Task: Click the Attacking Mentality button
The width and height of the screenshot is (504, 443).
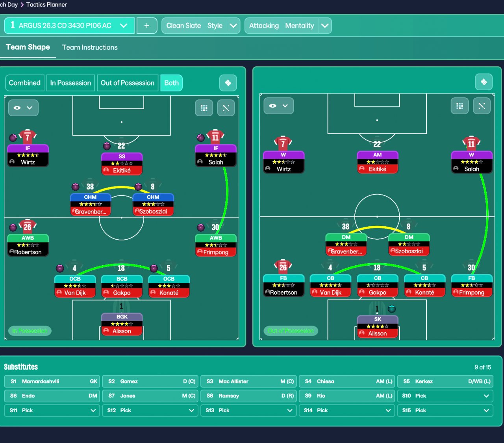Action: tap(282, 26)
